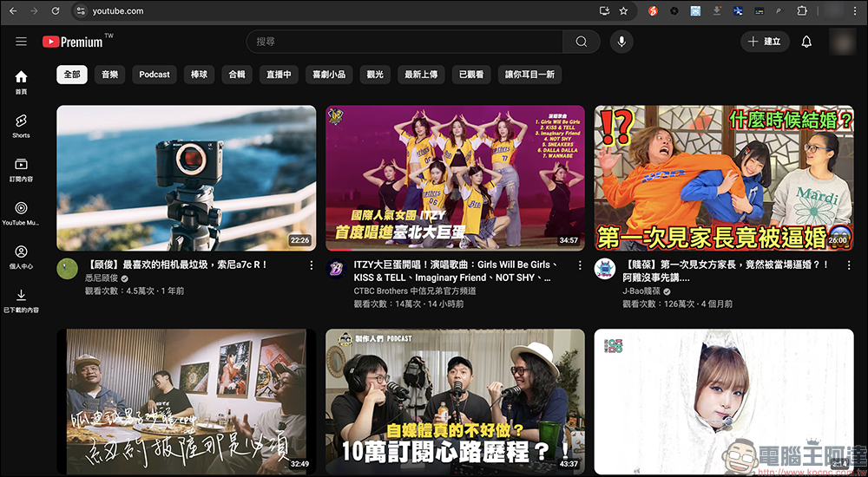Select the 全部 filter chip
868x477 pixels.
tap(72, 75)
